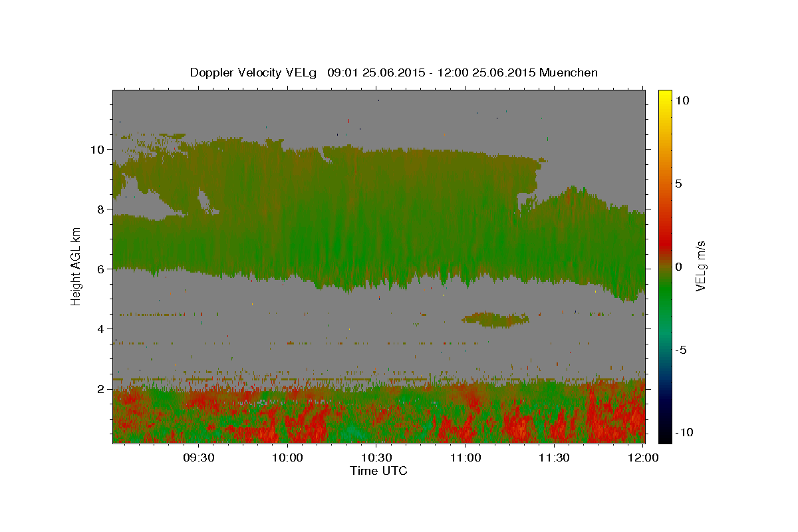The width and height of the screenshot is (798, 532).
Task: Click the "Muenchen" location text in title
Action: 569,72
